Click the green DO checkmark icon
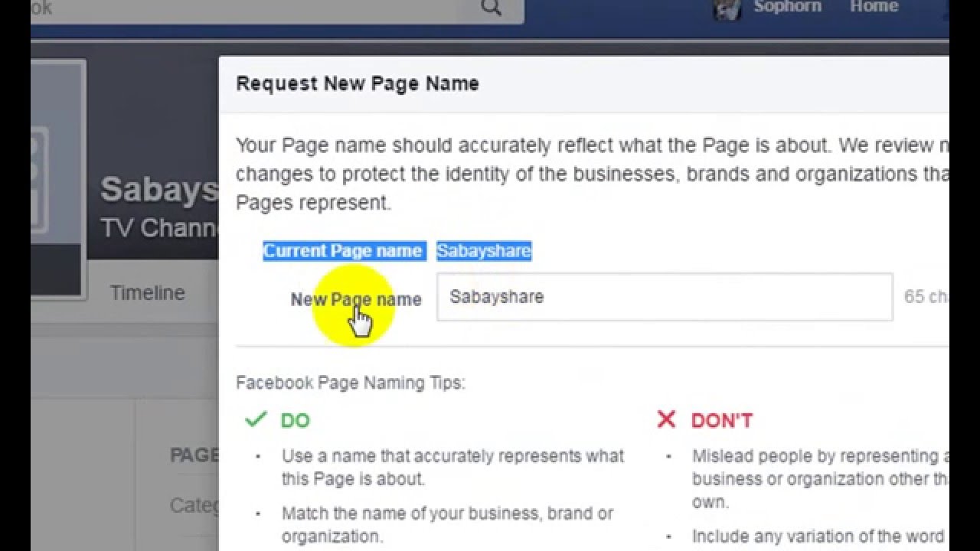 tap(256, 419)
